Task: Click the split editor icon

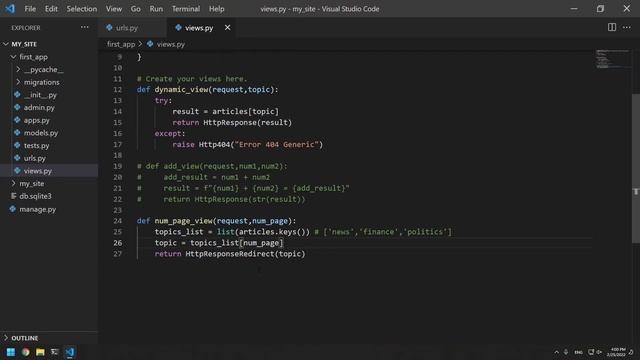Action: 611,27
